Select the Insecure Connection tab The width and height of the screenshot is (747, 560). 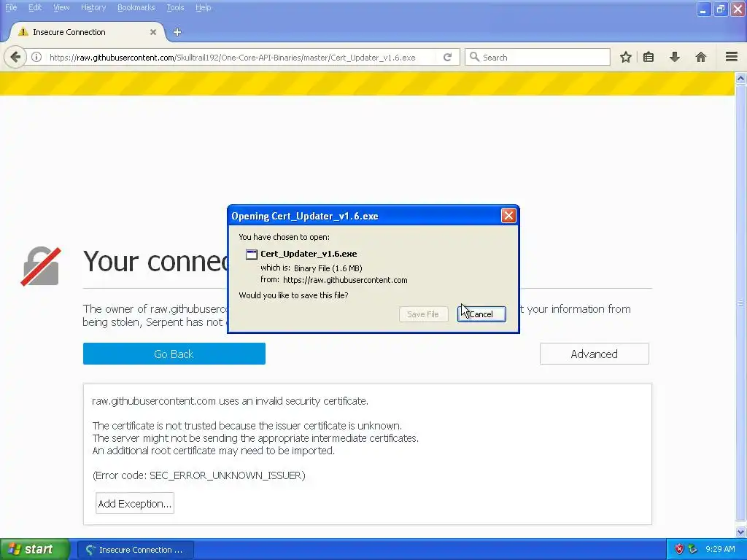pos(88,32)
